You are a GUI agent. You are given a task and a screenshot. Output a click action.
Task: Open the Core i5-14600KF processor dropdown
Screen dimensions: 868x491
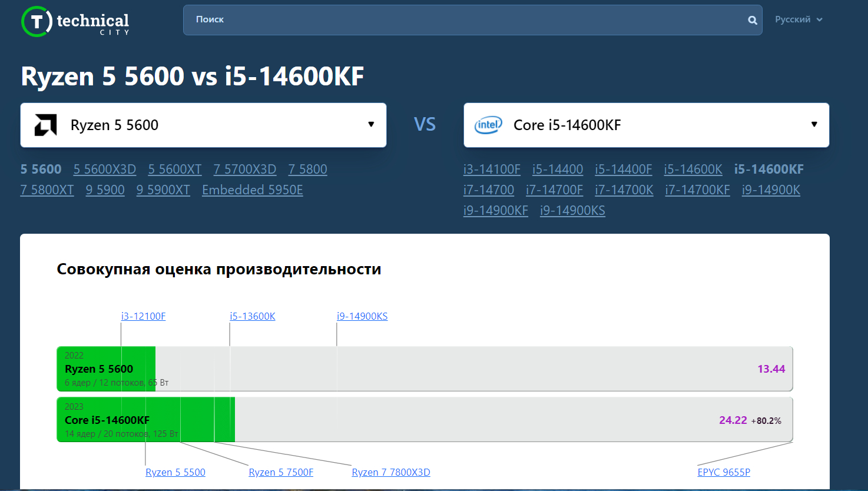(646, 125)
